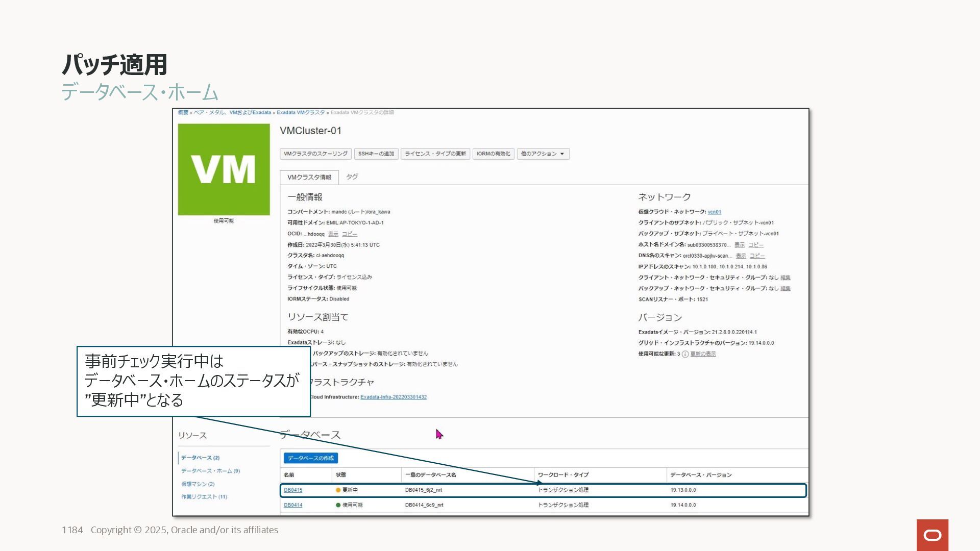Open the Exadata-Infra-202203301432 infrastructure link
This screenshot has height=551, width=980.
(393, 397)
